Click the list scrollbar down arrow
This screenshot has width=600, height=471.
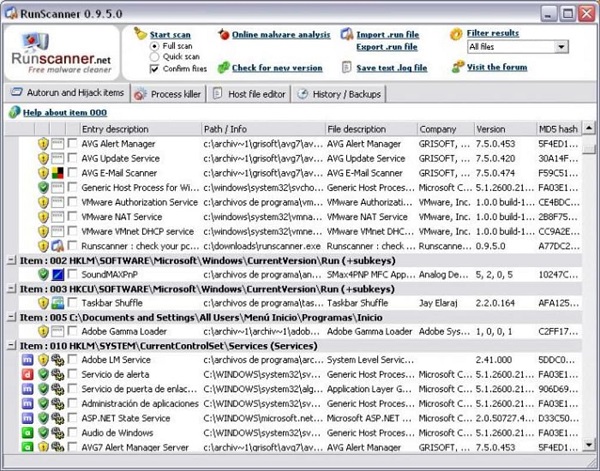click(x=589, y=445)
